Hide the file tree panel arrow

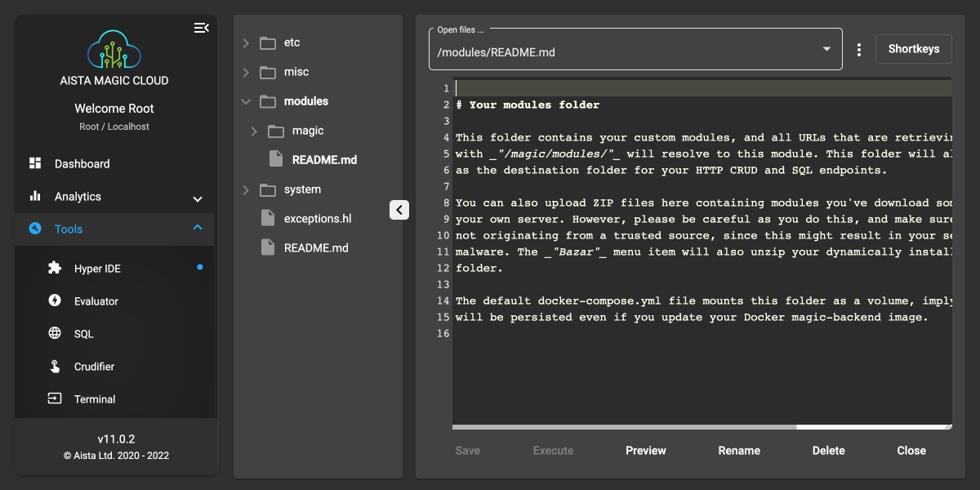click(x=399, y=210)
